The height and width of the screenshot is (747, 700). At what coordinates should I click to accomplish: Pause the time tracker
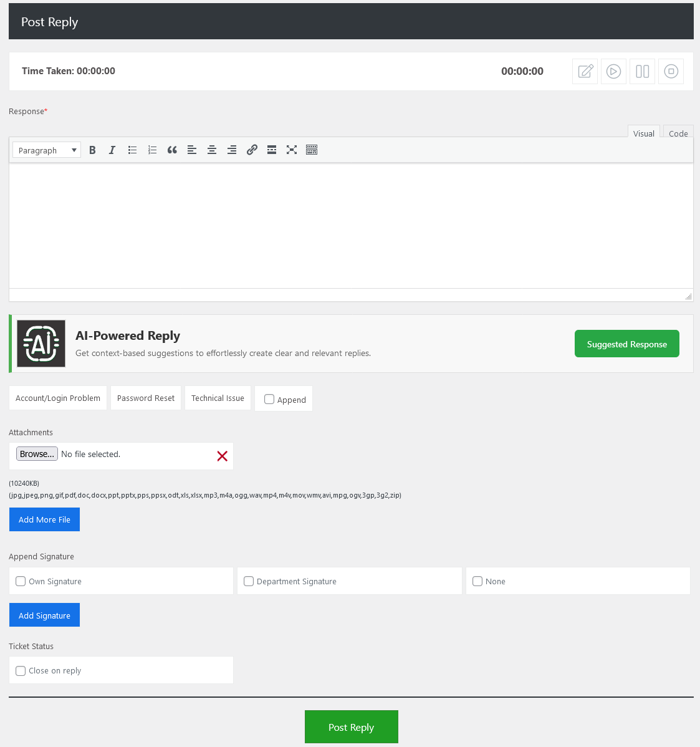642,71
